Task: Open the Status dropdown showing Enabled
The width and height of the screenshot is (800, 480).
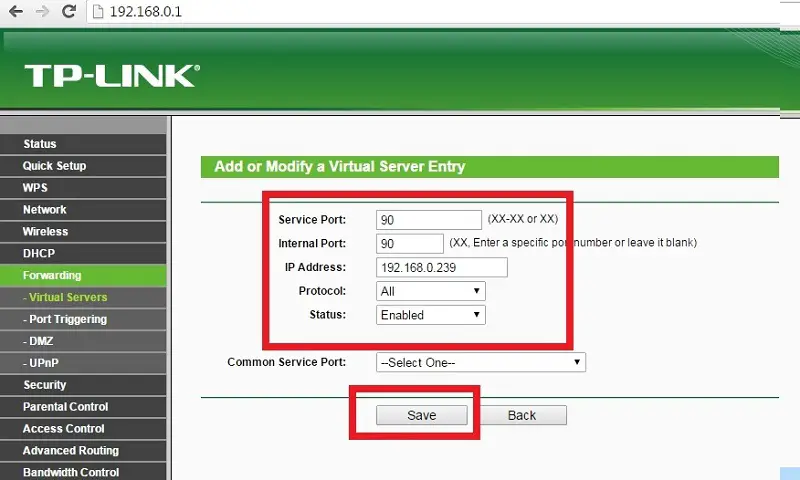Action: coord(431,315)
